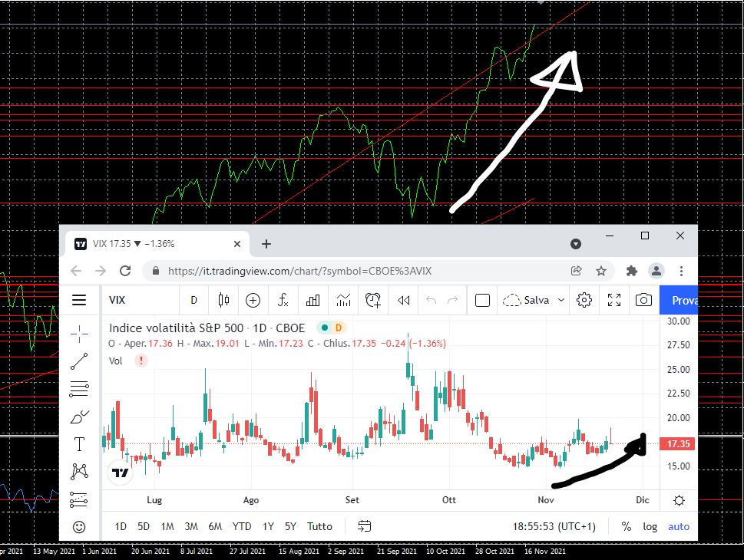Viewport: 744px width, 560px height.
Task: Open browser extensions puzzle icon
Action: pyautogui.click(x=632, y=271)
